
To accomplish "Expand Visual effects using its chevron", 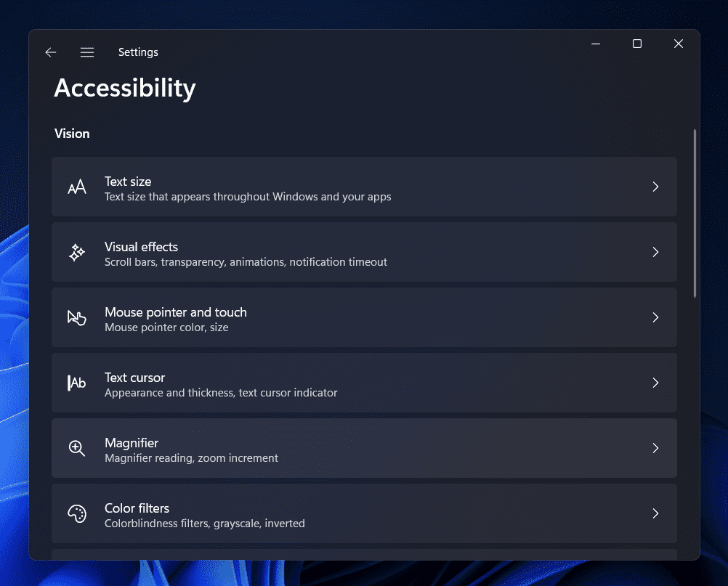I will [x=655, y=252].
